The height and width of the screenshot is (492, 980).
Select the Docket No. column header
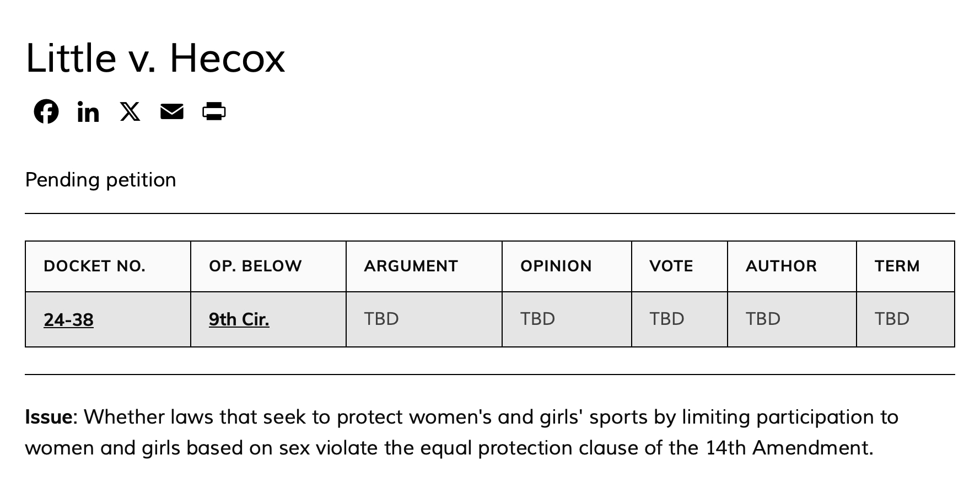(94, 266)
